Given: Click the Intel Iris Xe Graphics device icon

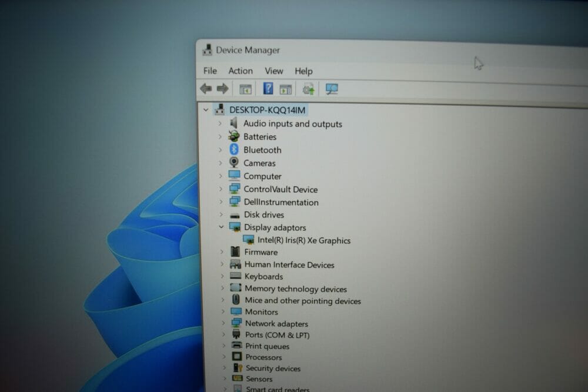Looking at the screenshot, I should (248, 240).
